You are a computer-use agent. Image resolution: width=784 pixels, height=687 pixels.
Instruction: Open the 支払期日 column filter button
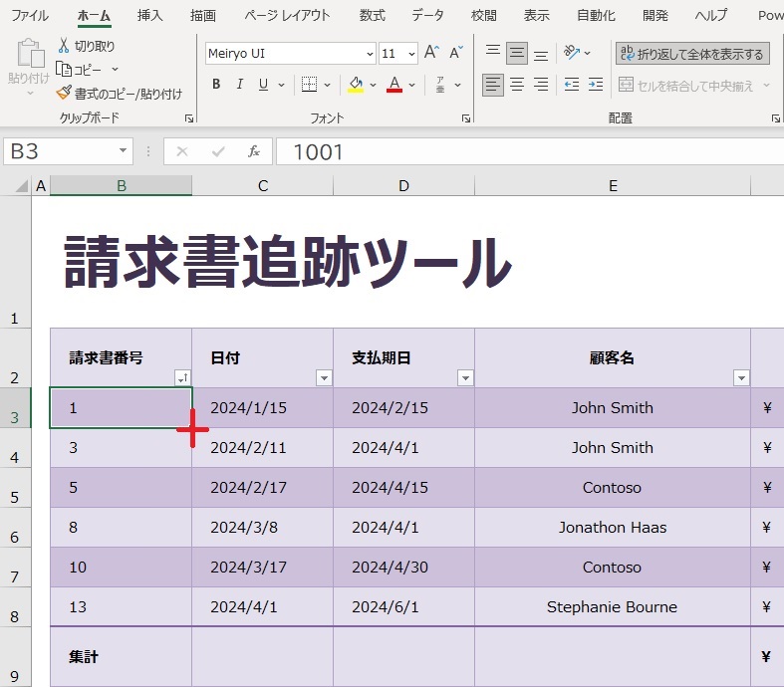(465, 377)
